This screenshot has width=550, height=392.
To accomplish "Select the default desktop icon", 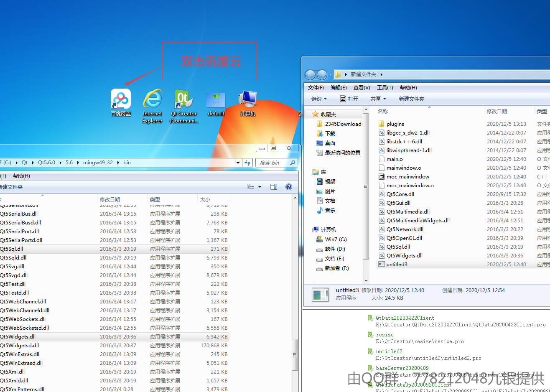I will point(216,104).
